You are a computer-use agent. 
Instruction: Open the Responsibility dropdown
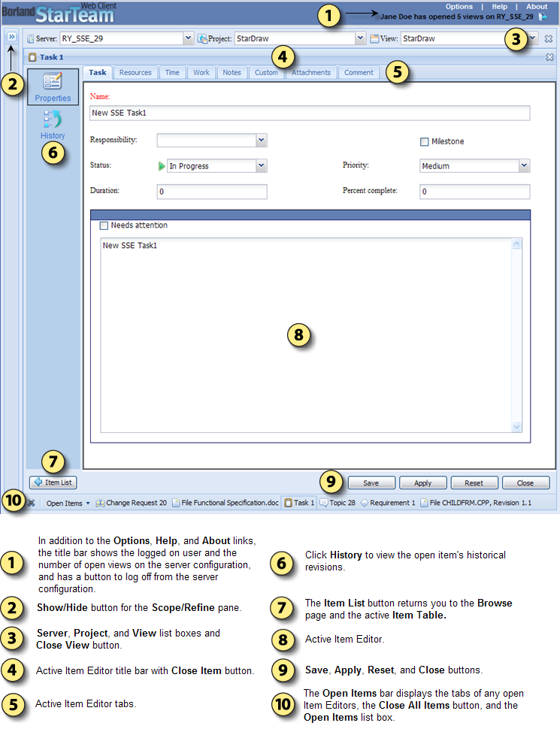pos(262,141)
